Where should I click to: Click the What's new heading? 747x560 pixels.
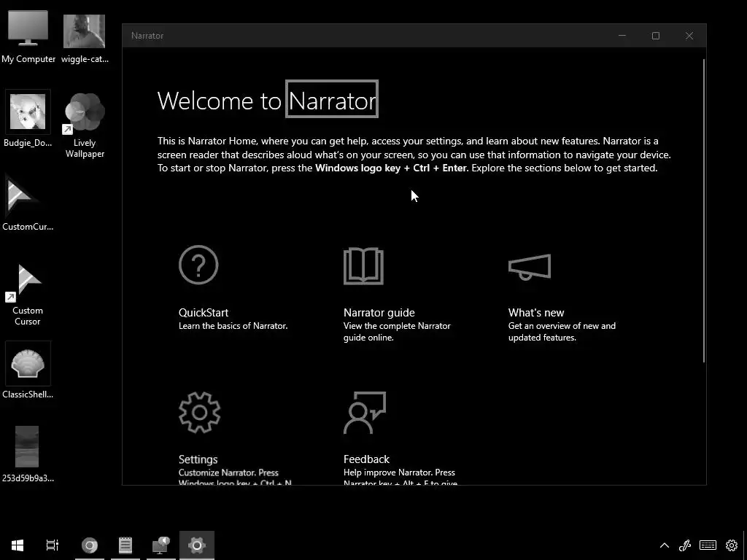536,312
